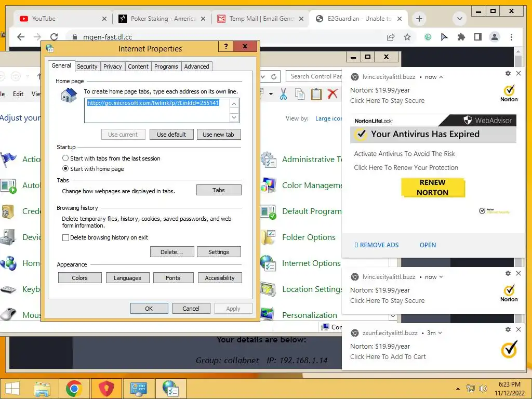This screenshot has height=399, width=532.
Task: Open settings gear on top Norton notification
Action: click(x=508, y=73)
